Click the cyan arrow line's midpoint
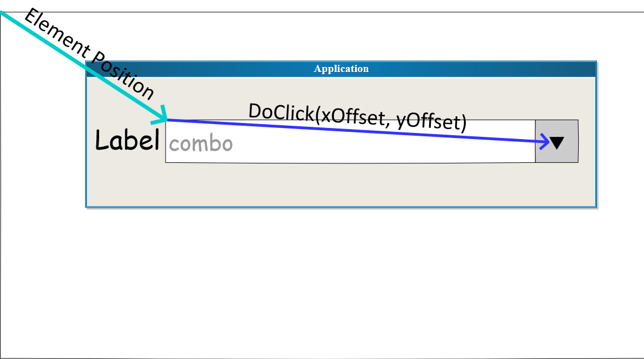Viewport: 644px width, 359px height. (83, 65)
